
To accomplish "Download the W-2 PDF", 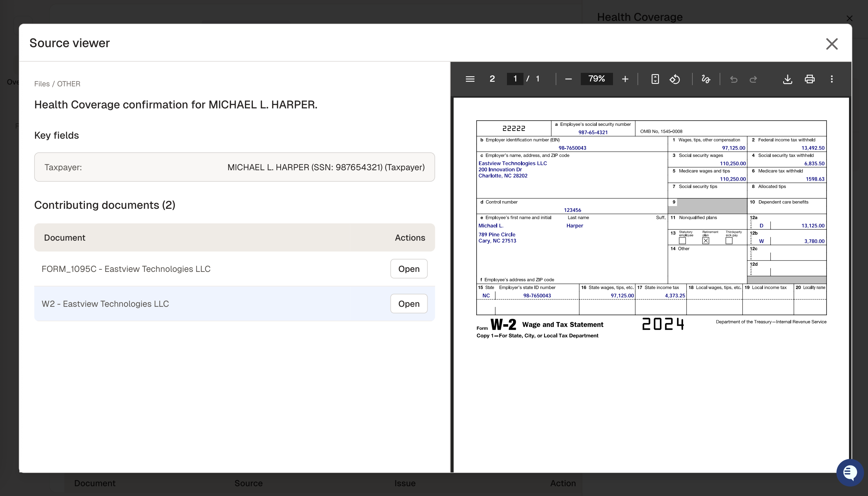I will coord(787,79).
